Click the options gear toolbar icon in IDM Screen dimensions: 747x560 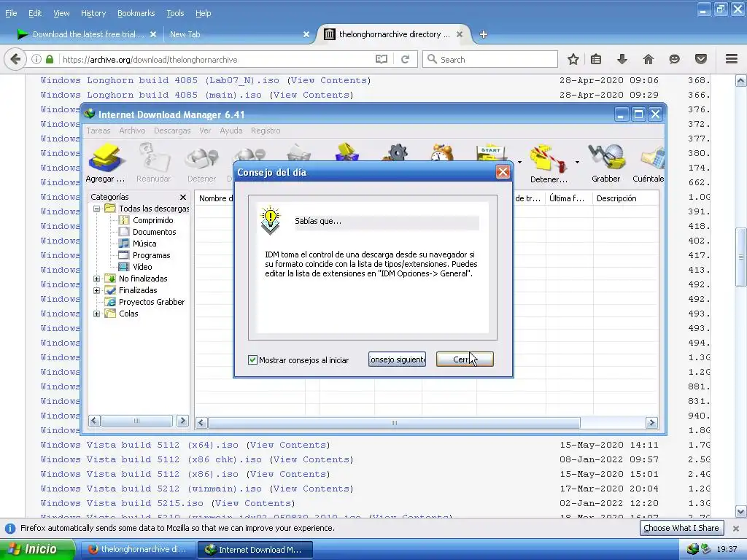point(398,153)
